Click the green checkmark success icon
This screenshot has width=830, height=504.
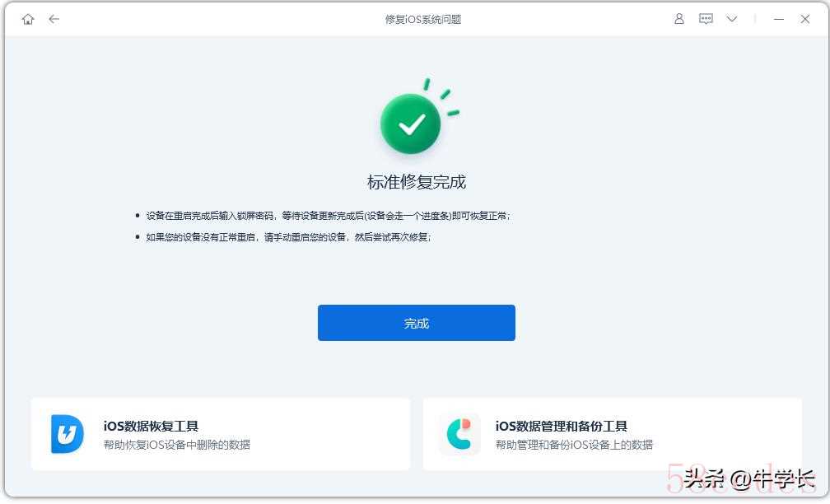[x=411, y=124]
